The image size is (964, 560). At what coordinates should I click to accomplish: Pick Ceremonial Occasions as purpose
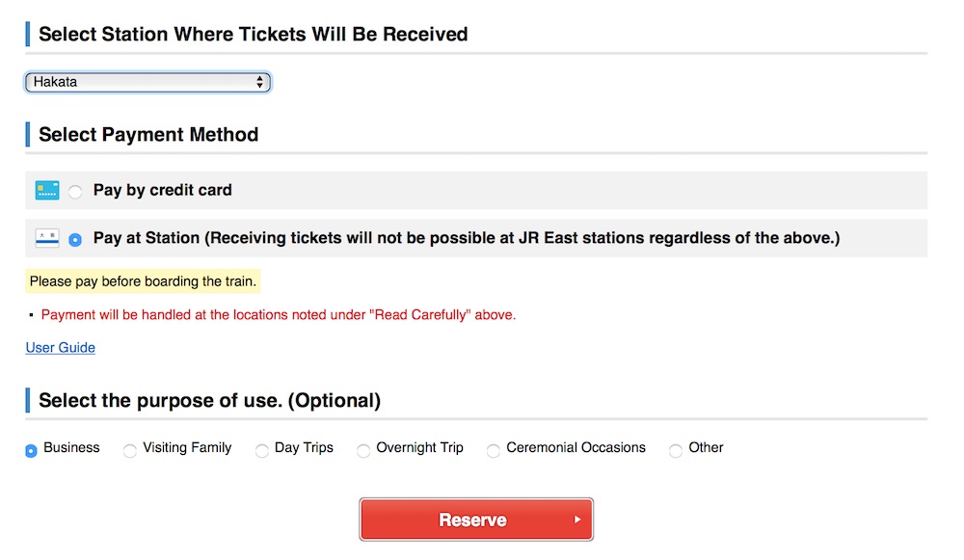494,450
